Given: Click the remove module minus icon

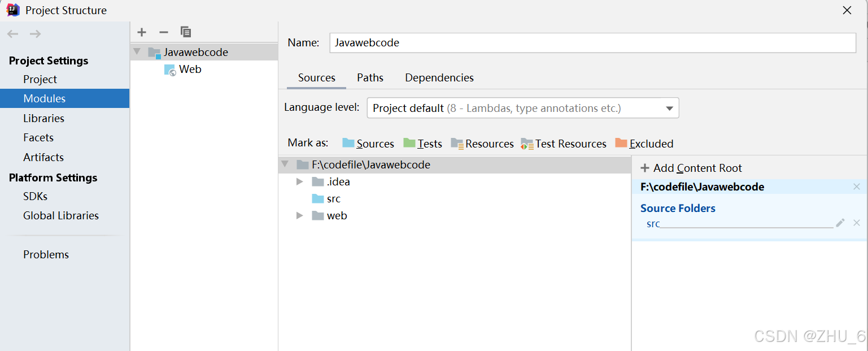Looking at the screenshot, I should click(163, 32).
